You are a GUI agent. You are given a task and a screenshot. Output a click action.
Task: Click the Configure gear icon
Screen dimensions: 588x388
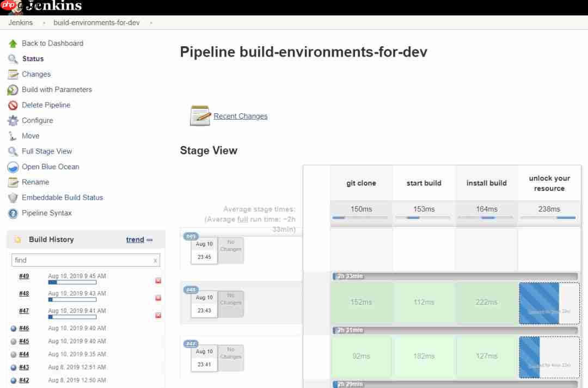[13, 121]
